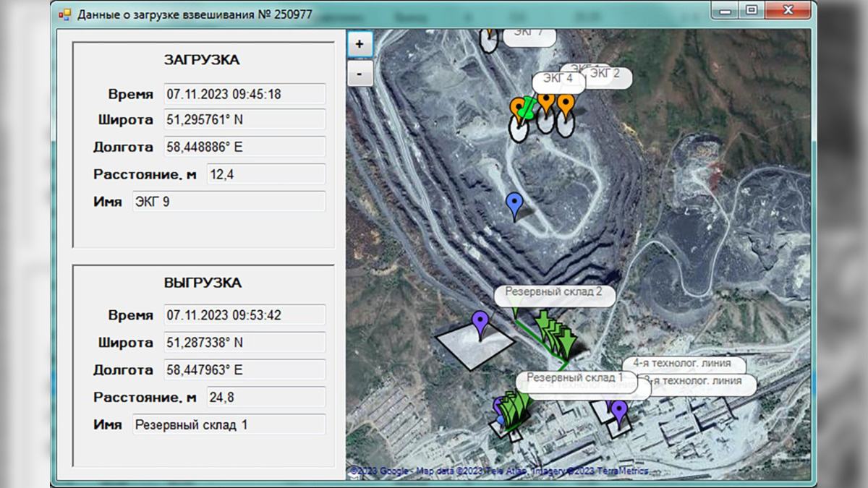868x488 pixels.
Task: Click the blue marker inside the quarry
Action: pyautogui.click(x=514, y=205)
